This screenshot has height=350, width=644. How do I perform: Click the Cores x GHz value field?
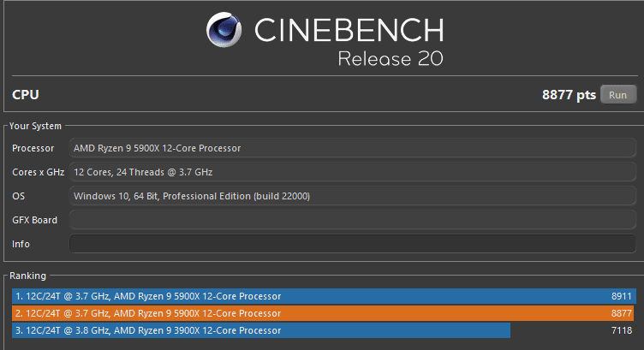click(x=352, y=172)
